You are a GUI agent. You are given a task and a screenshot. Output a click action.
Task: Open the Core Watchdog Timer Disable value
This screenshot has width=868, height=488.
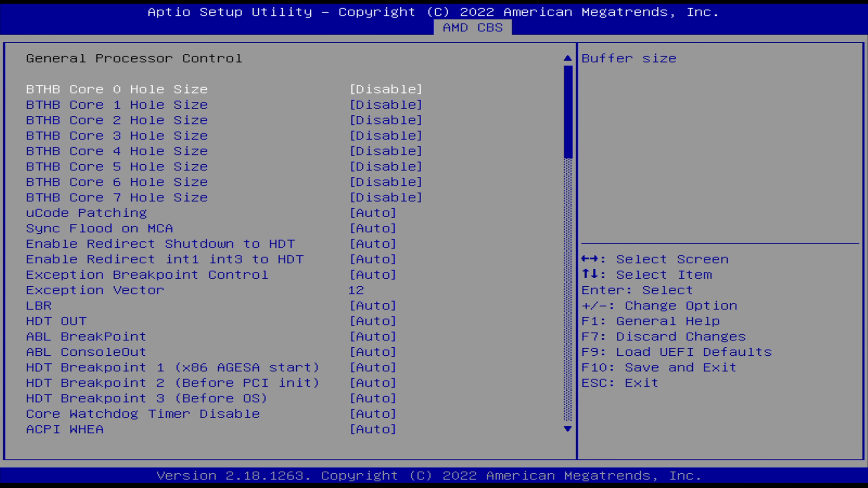tap(373, 414)
